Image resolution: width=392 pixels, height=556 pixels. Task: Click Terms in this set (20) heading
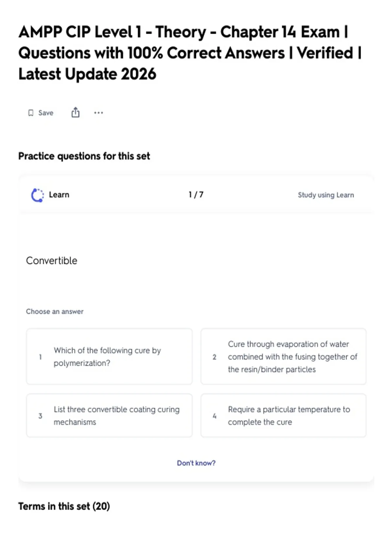pyautogui.click(x=64, y=506)
